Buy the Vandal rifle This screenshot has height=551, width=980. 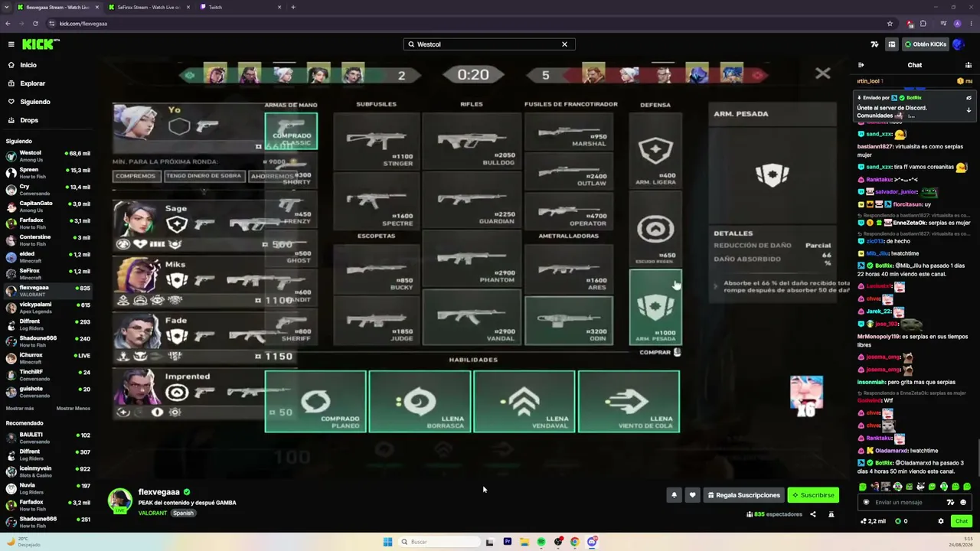click(472, 317)
